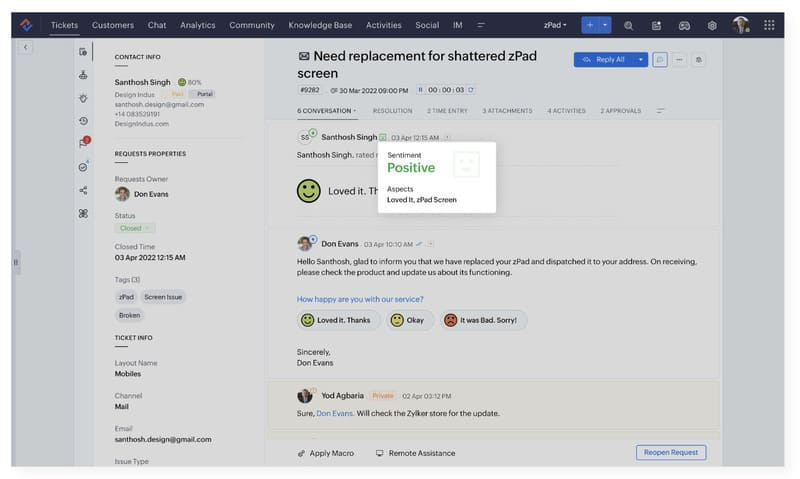This screenshot has height=479, width=800.
Task: Click the green happiness rating face
Action: [182, 82]
